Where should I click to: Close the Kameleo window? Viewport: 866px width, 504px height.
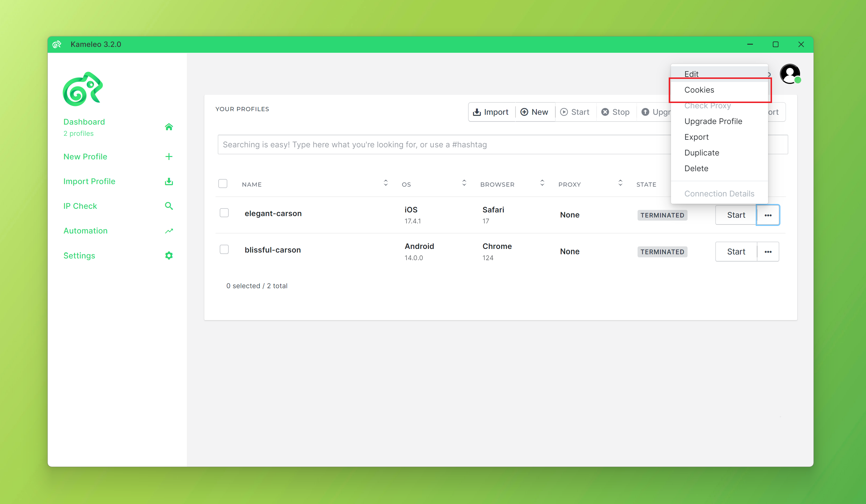pos(801,44)
